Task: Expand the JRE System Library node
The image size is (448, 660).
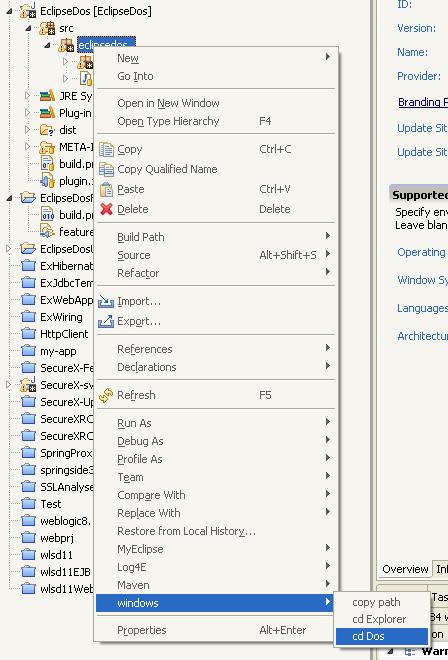Action: (28, 96)
